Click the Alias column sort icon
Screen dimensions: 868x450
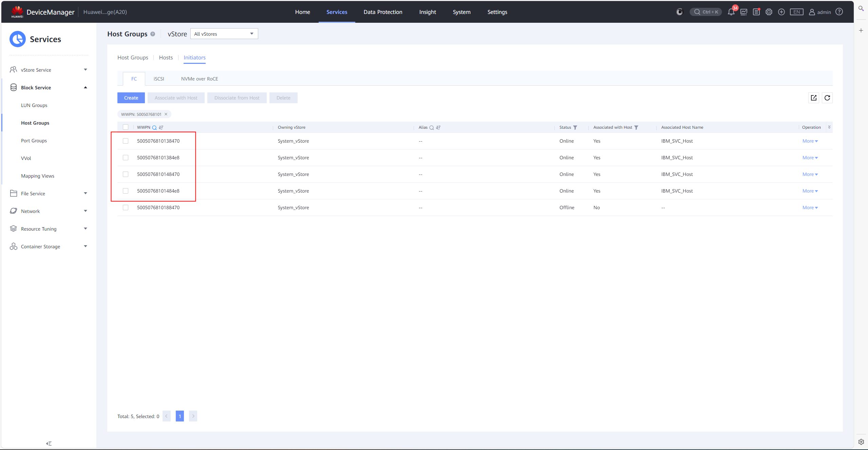tap(438, 128)
